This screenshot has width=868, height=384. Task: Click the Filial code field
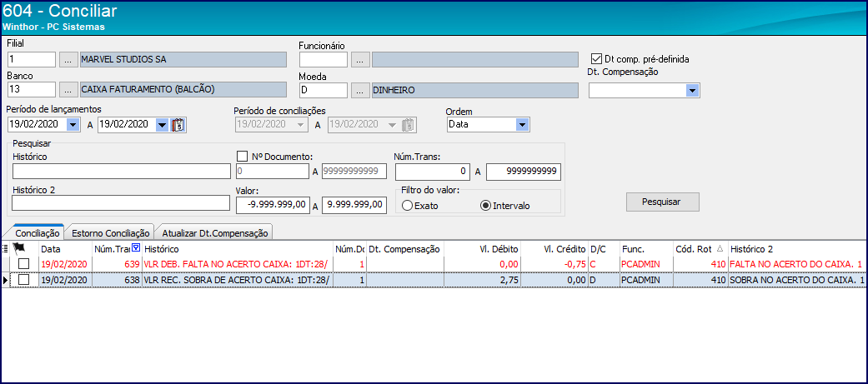point(32,60)
